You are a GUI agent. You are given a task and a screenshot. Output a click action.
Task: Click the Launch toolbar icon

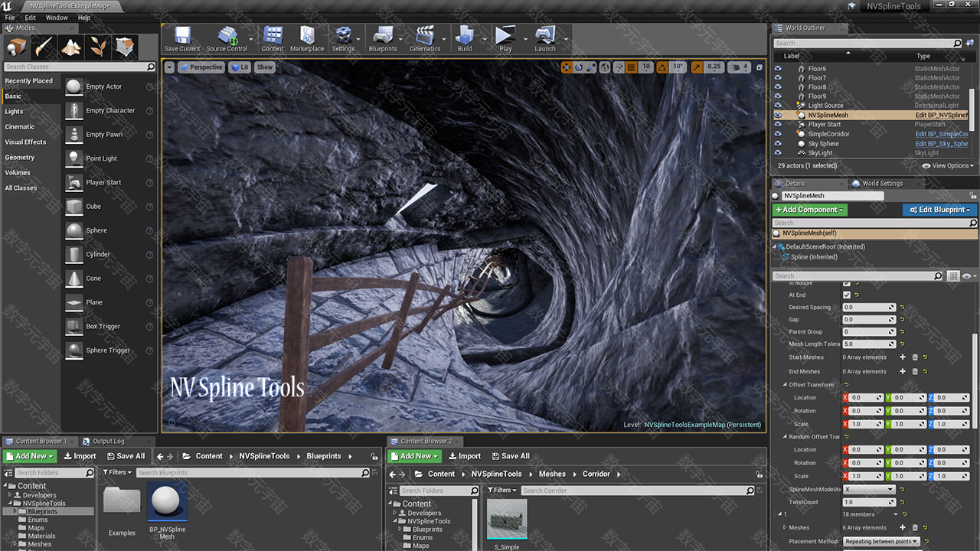coord(545,38)
